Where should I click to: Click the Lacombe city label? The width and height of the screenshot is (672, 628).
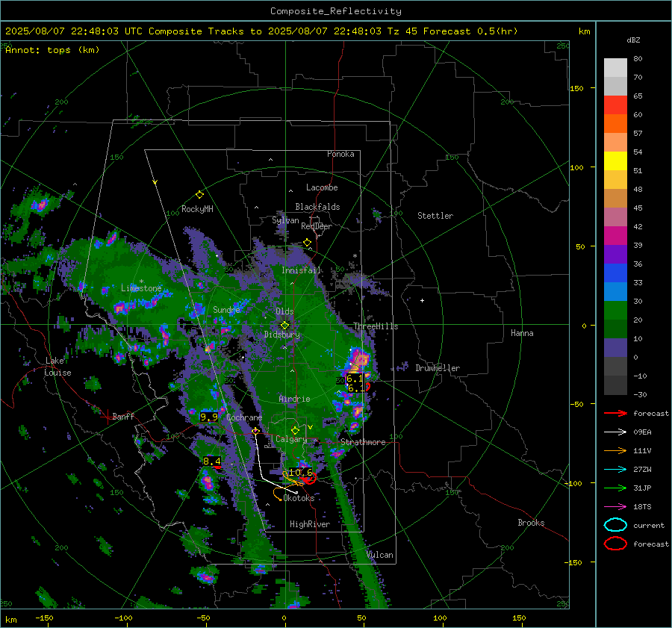click(322, 187)
